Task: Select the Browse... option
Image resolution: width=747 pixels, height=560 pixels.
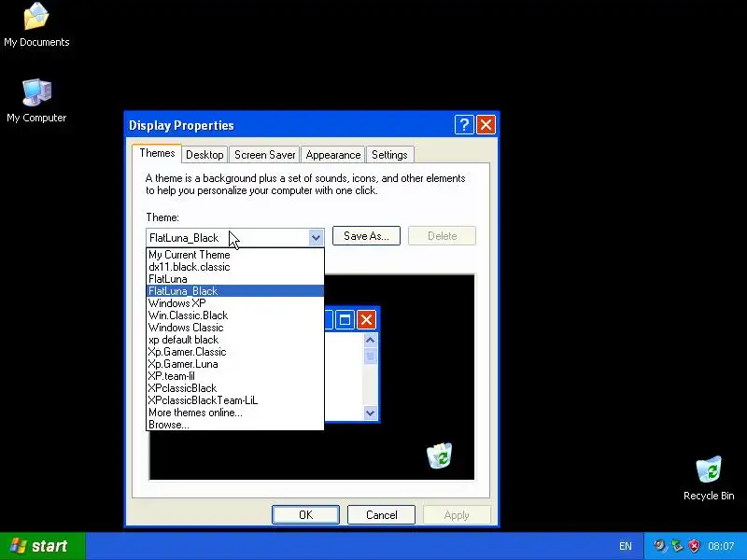Action: 235,425
